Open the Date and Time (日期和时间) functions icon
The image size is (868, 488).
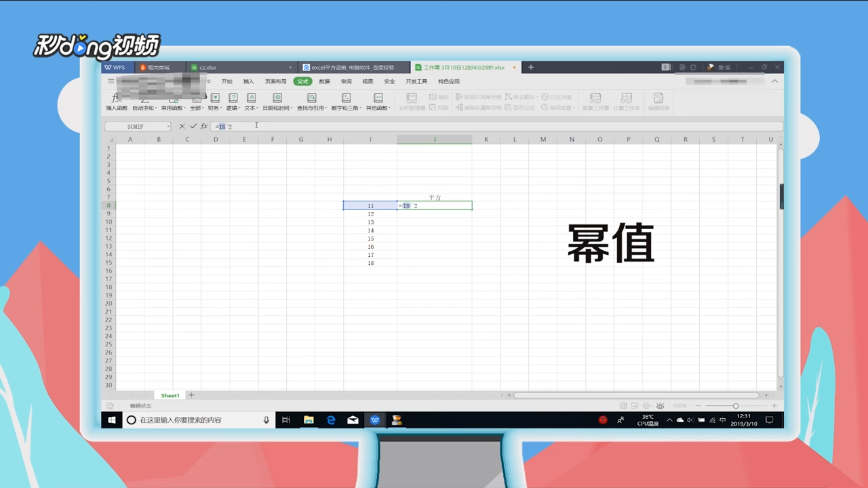(277, 98)
